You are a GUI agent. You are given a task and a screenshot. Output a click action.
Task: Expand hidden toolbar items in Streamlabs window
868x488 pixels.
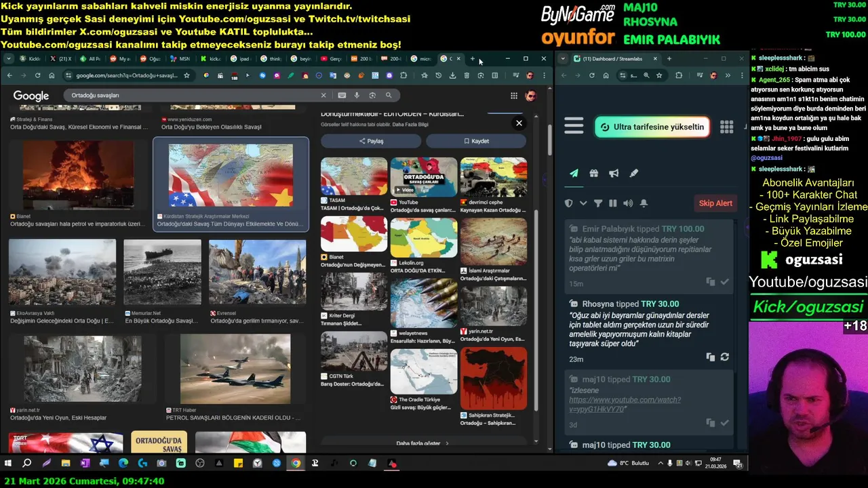[x=728, y=75]
